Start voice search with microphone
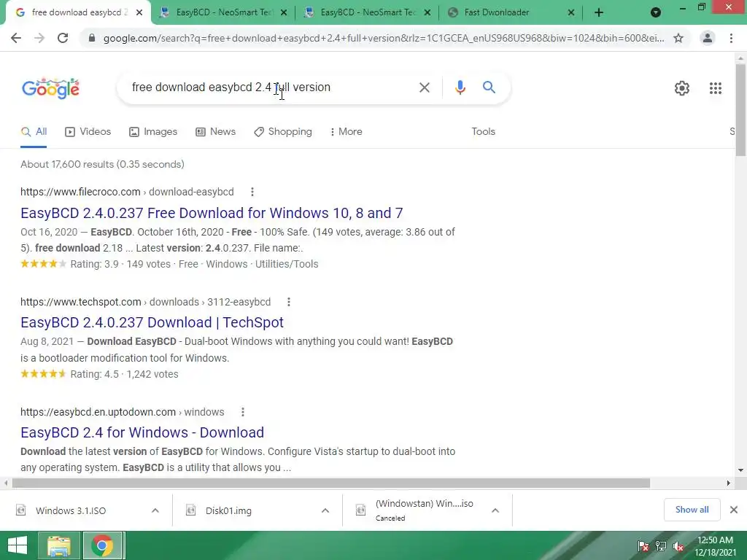747x560 pixels. 460,87
